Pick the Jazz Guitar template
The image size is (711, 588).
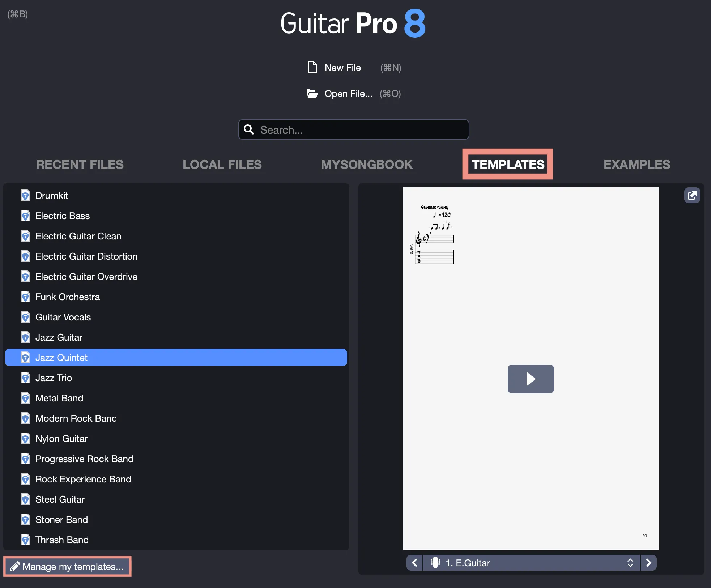pos(176,337)
